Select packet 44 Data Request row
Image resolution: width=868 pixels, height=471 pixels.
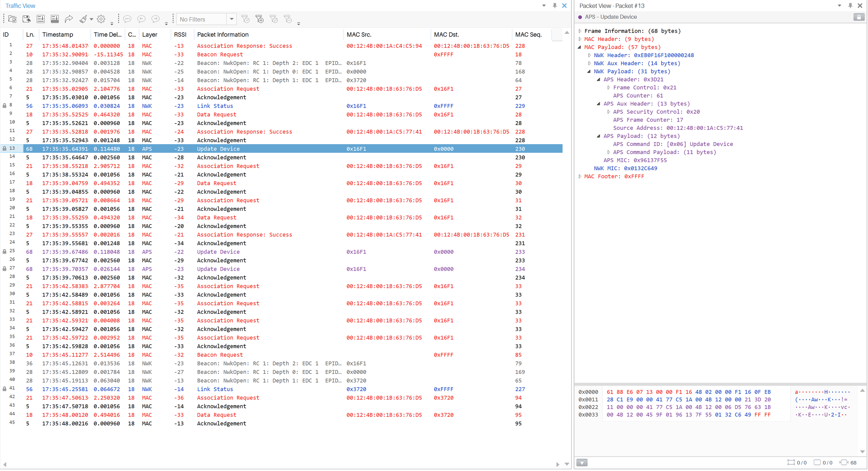click(x=281, y=415)
